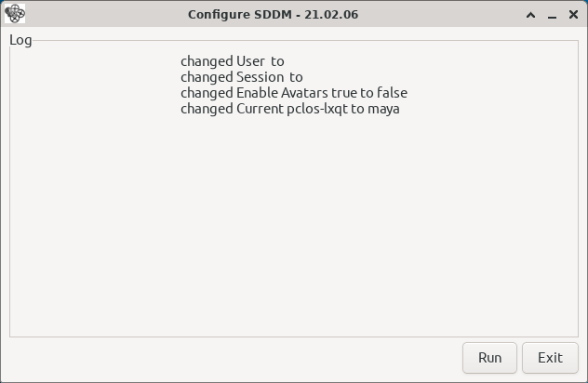Screen dimensions: 588x383
Task: Click 'Enable Avatars' text in the log
Action: 282,93
